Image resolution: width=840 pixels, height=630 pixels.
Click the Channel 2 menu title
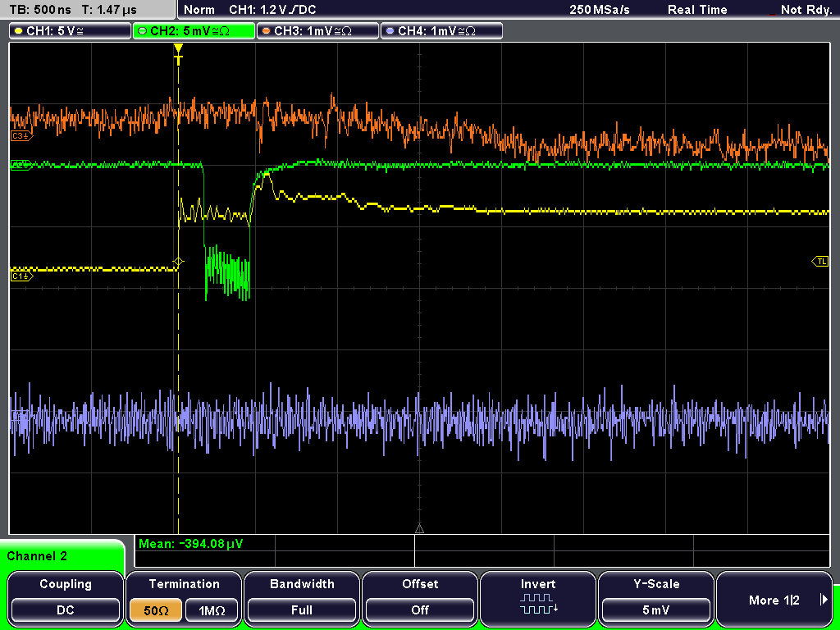[37, 556]
